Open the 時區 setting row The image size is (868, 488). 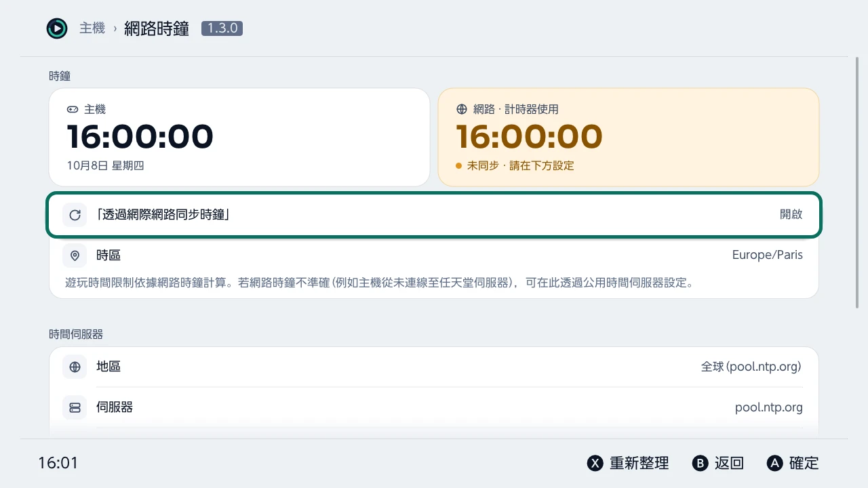434,256
